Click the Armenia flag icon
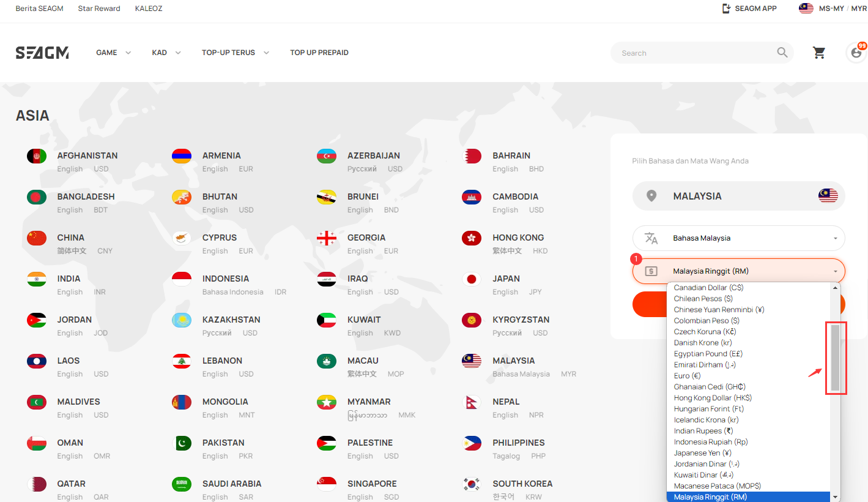The height and width of the screenshot is (502, 868). 182,156
